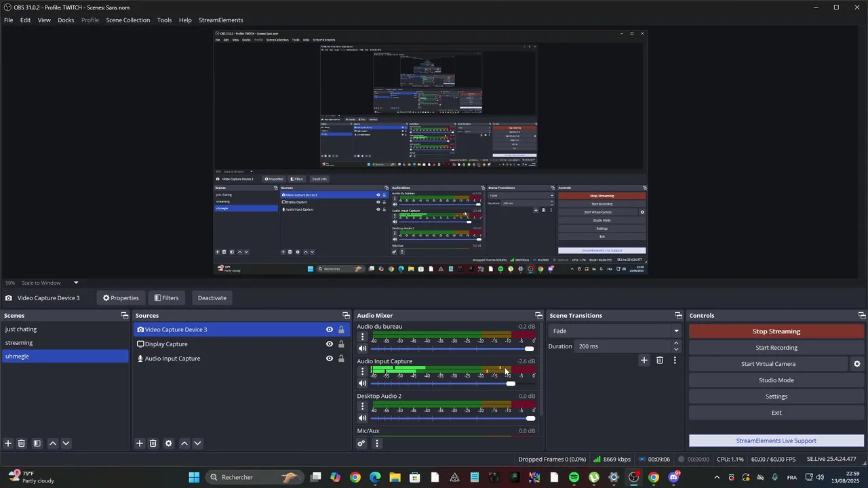Mute Desktop Audio 2 speaker
This screenshot has width=868, height=488.
362,419
